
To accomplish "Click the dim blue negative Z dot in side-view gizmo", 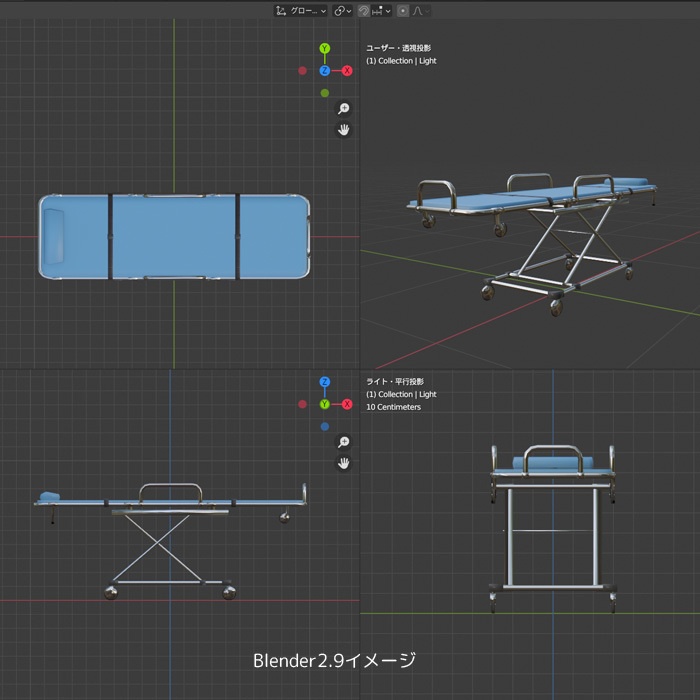I will click(x=325, y=426).
